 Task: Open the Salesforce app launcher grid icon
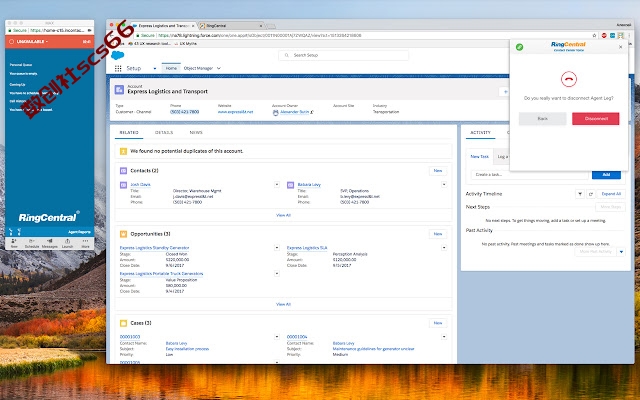click(x=118, y=69)
